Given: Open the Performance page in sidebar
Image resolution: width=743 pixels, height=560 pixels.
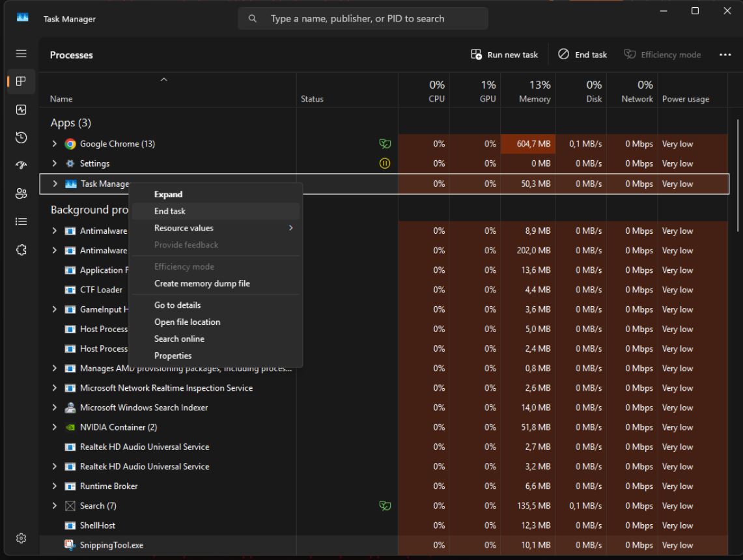Looking at the screenshot, I should [21, 109].
